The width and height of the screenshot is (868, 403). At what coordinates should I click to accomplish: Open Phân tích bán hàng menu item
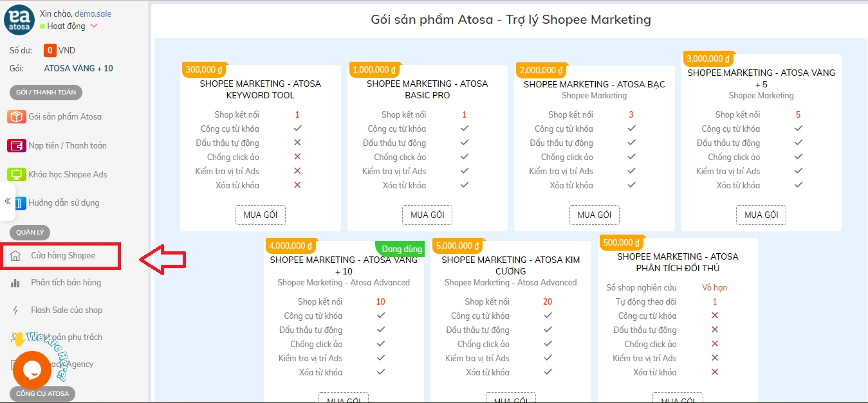point(66,283)
